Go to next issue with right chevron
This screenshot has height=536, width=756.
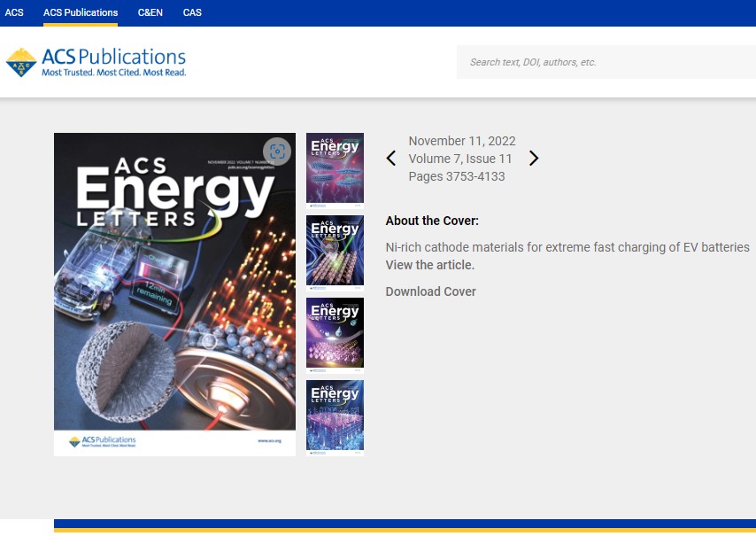533,159
